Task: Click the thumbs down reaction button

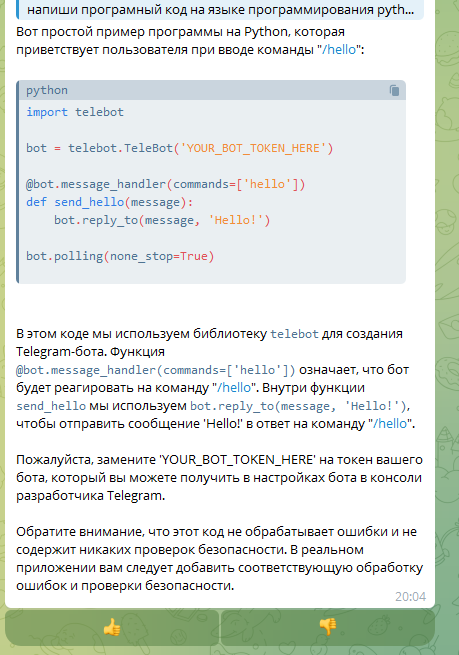Action: click(327, 627)
